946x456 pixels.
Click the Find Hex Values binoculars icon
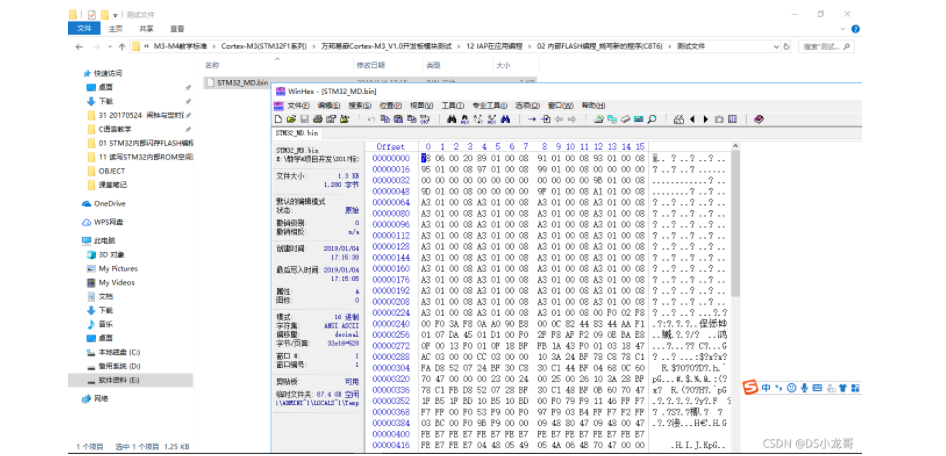pyautogui.click(x=465, y=119)
